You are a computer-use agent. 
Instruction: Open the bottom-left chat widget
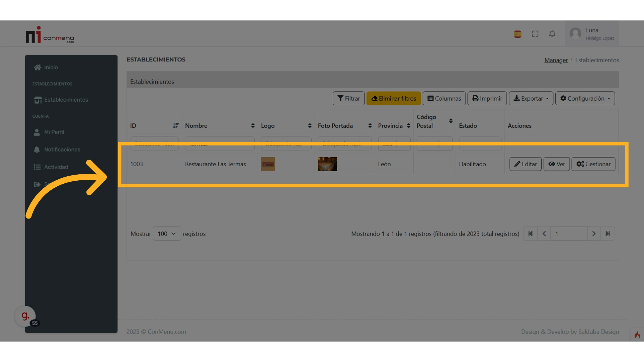[x=25, y=316]
